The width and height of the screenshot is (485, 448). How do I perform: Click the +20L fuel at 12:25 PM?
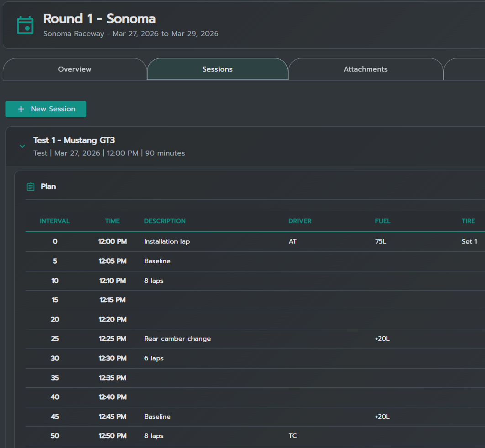(382, 339)
